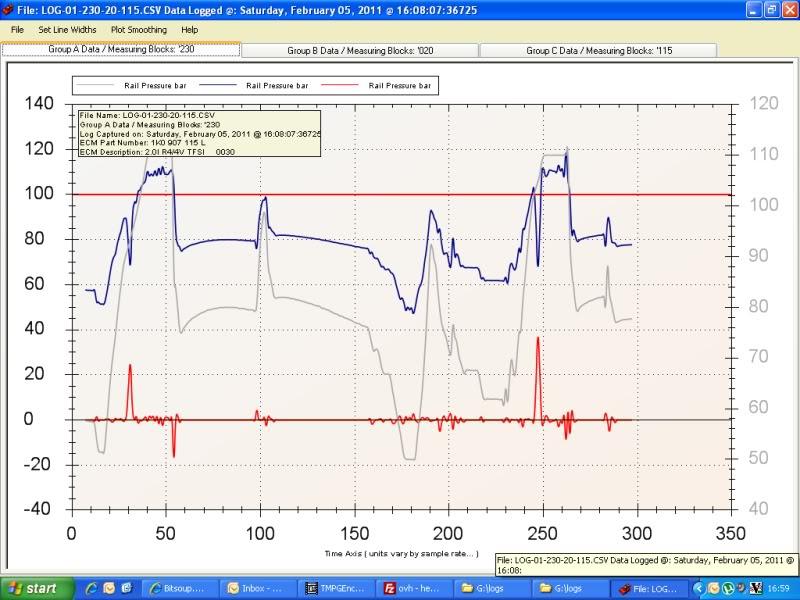Click the 'Group A Data / Measuring Blocks: 230' info line
This screenshot has width=800, height=600.
(x=150, y=124)
